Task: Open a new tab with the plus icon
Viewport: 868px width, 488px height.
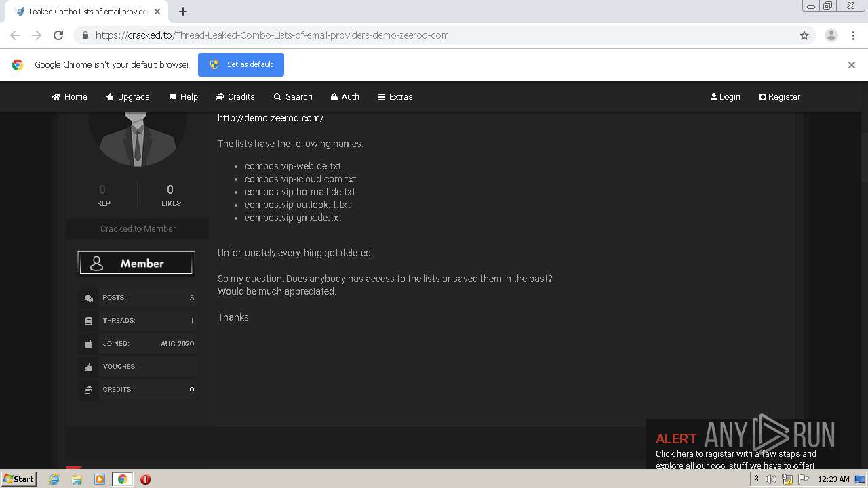Action: (x=183, y=12)
